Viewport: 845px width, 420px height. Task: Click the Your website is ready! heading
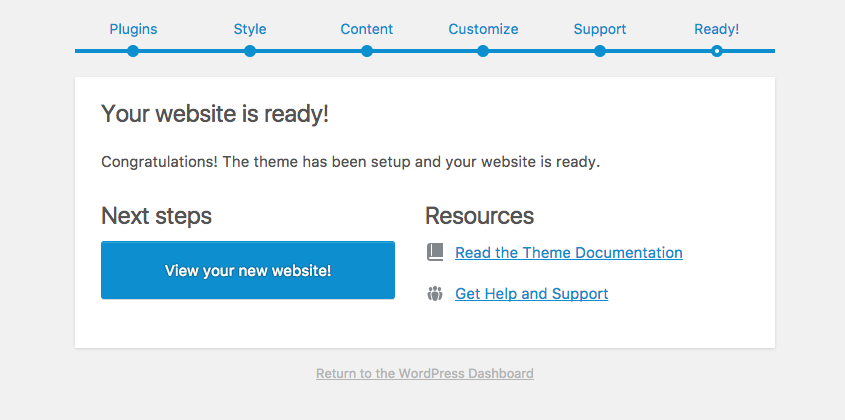[x=215, y=114]
